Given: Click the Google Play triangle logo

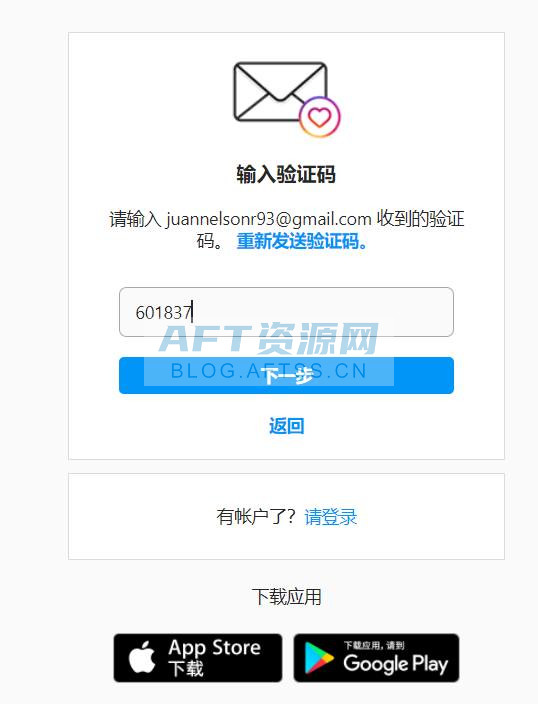Looking at the screenshot, I should [318, 658].
